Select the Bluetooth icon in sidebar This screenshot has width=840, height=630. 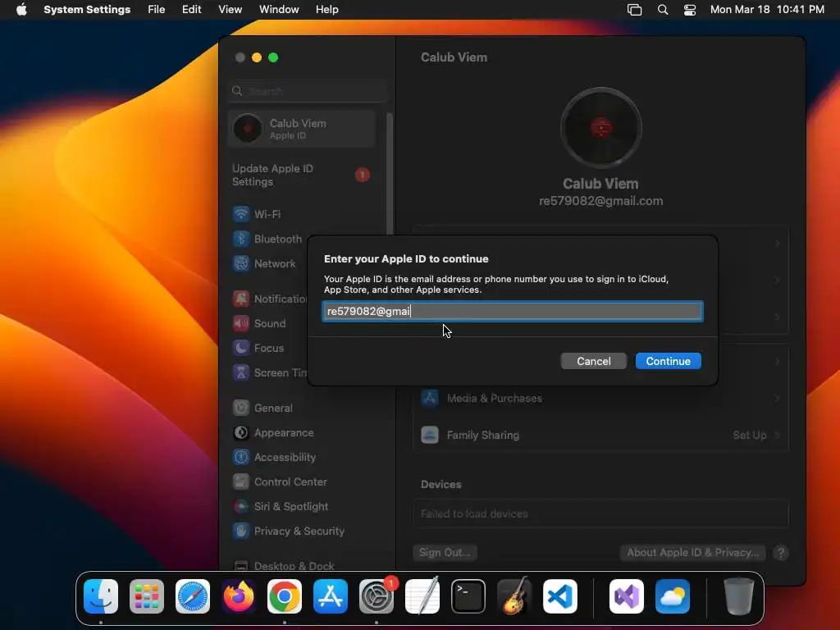coord(241,239)
